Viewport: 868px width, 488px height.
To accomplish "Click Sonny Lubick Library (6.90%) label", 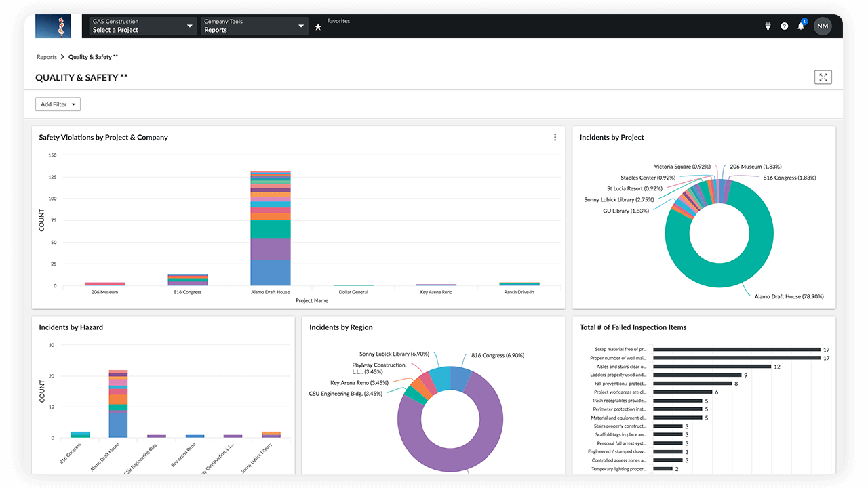I will (x=395, y=354).
